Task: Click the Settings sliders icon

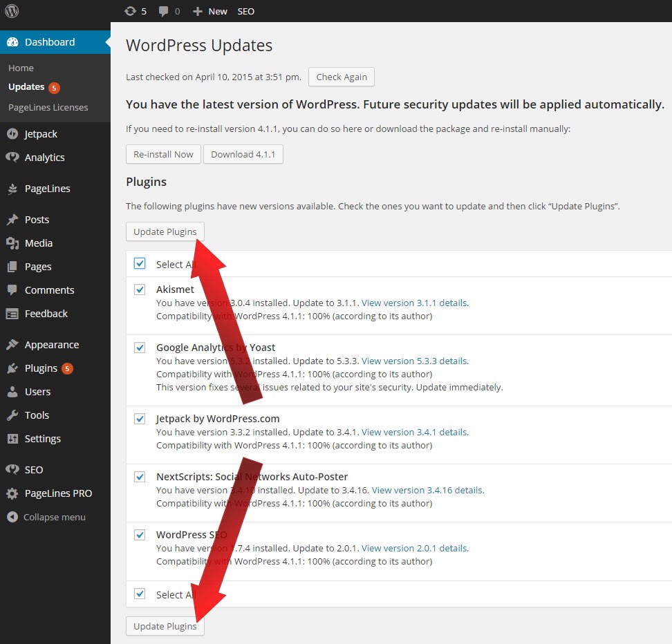Action: tap(12, 439)
